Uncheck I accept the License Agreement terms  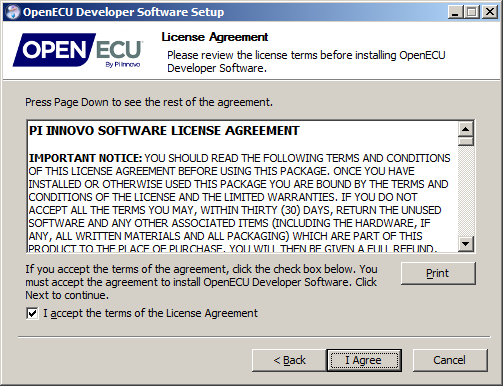pos(32,314)
